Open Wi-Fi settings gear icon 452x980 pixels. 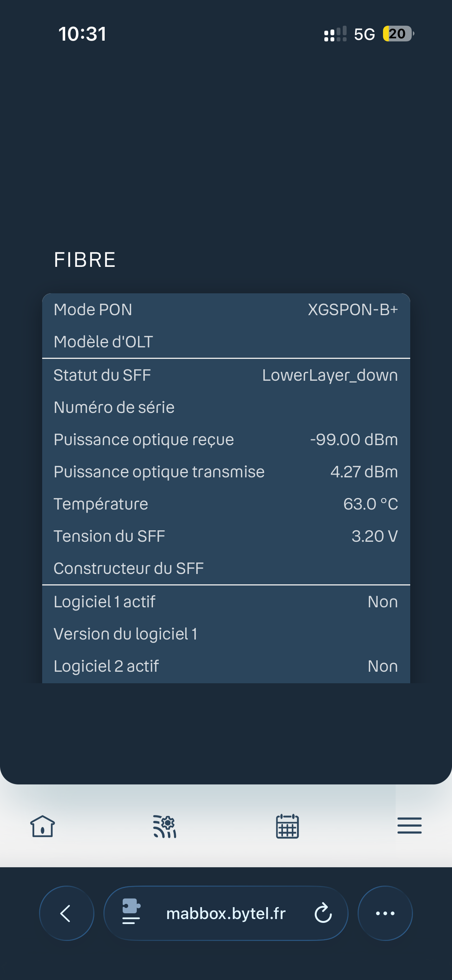coord(165,826)
